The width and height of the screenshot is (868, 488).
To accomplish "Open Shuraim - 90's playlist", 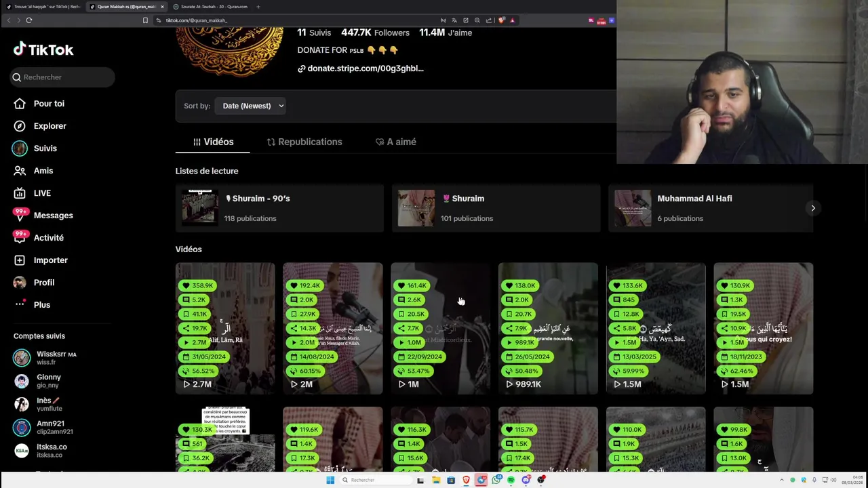I will coord(279,208).
